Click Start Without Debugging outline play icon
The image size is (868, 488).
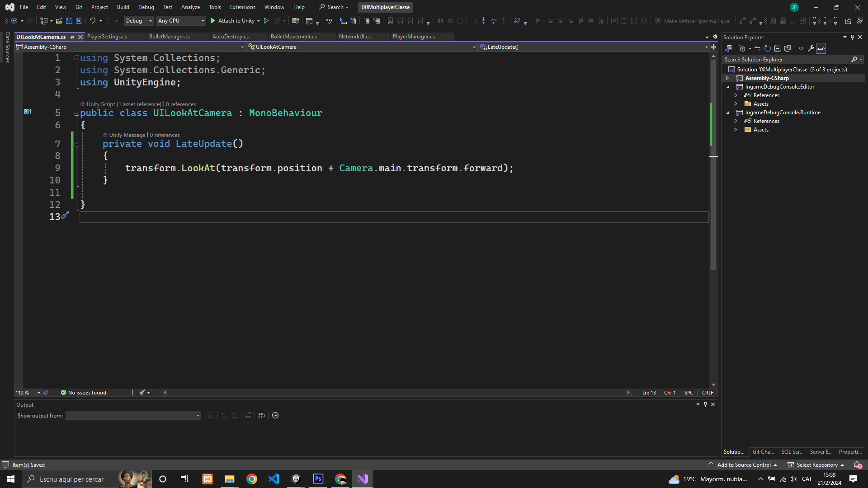coord(266,21)
